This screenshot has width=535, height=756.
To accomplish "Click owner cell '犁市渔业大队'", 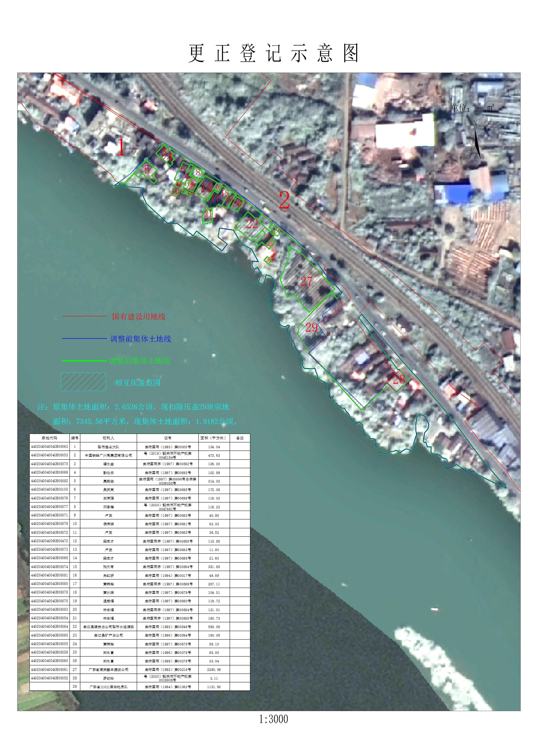I will pos(109,447).
